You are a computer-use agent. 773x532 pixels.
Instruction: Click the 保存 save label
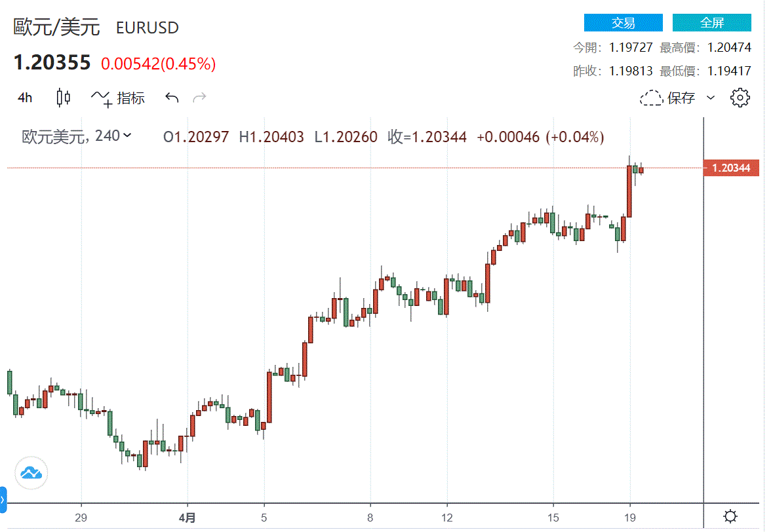[x=681, y=98]
